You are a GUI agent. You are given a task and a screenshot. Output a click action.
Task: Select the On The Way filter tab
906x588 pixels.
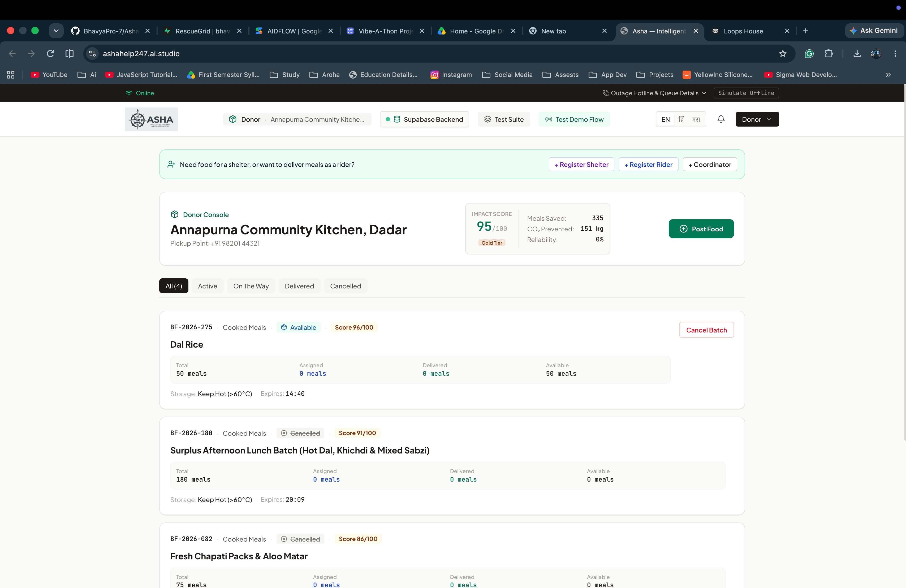tap(251, 286)
